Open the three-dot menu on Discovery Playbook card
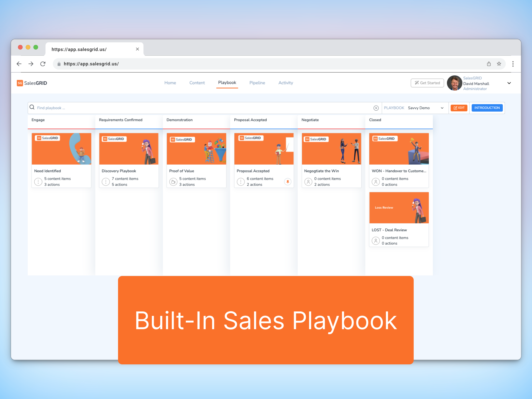The height and width of the screenshot is (399, 532). (106, 181)
